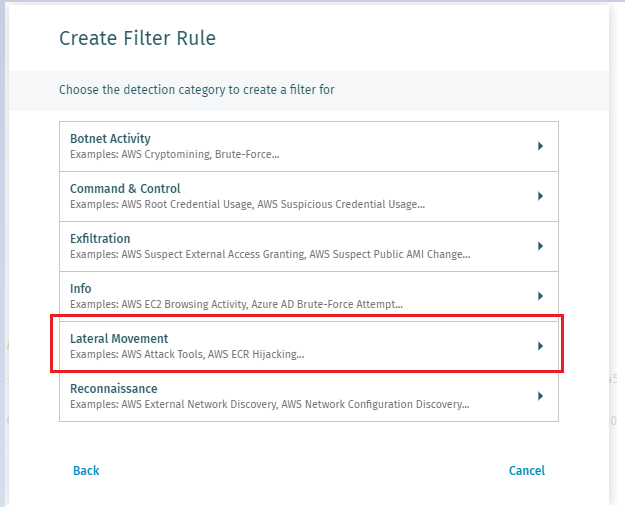Image resolution: width=625 pixels, height=507 pixels.
Task: Pick the Reconnaissance category title
Action: (114, 388)
